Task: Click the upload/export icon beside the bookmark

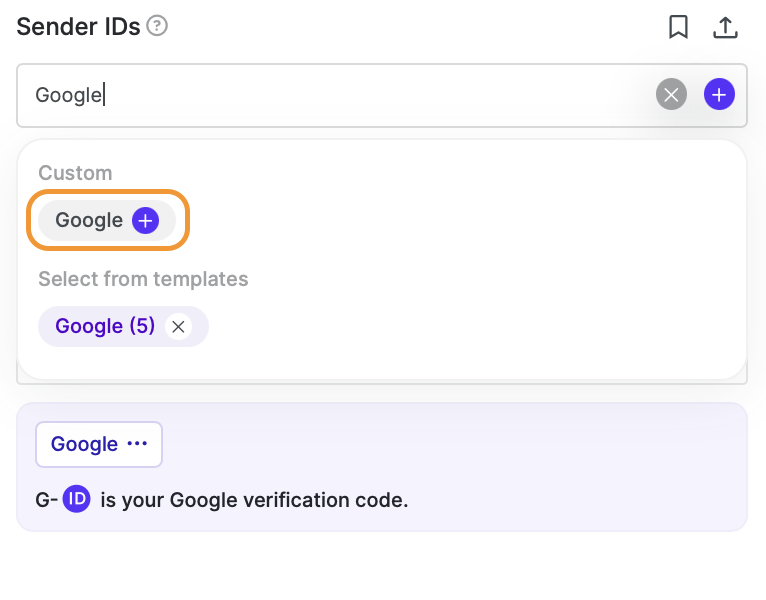Action: 725,27
